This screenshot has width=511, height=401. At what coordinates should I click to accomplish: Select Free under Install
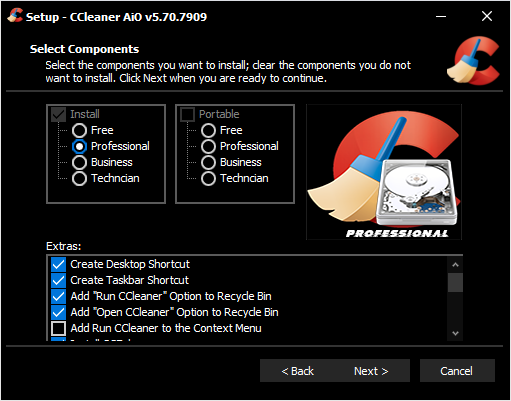tap(79, 130)
